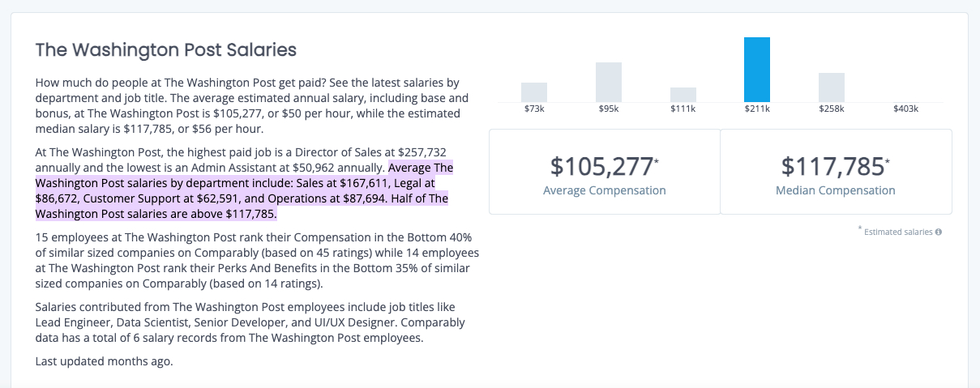The image size is (980, 388).
Task: Click the $73k salary histogram bar
Action: tap(534, 92)
